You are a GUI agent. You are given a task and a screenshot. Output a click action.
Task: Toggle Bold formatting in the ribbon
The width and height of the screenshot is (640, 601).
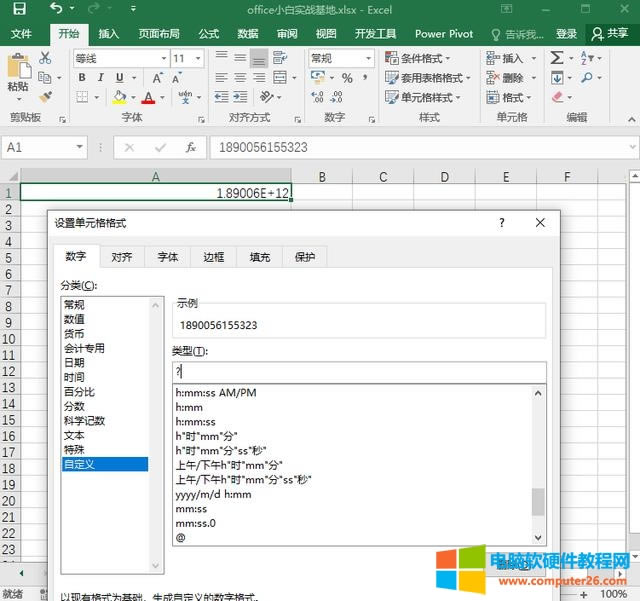[x=82, y=78]
